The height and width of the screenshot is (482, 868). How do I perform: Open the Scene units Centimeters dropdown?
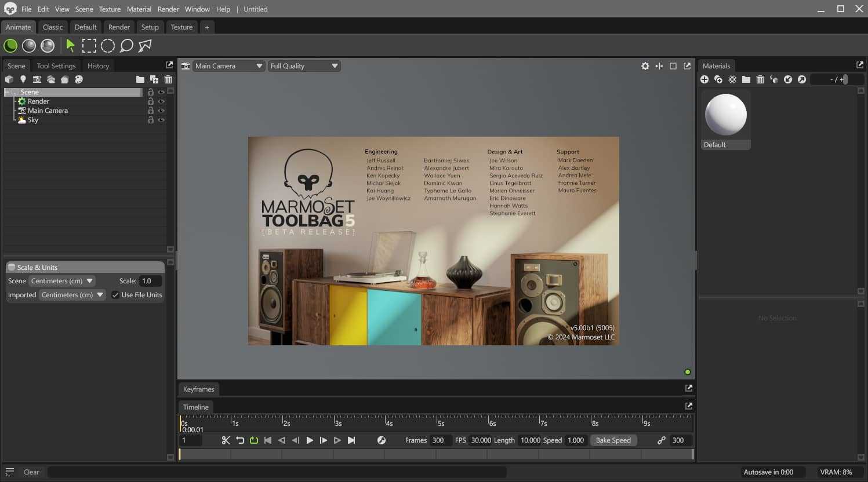point(62,281)
